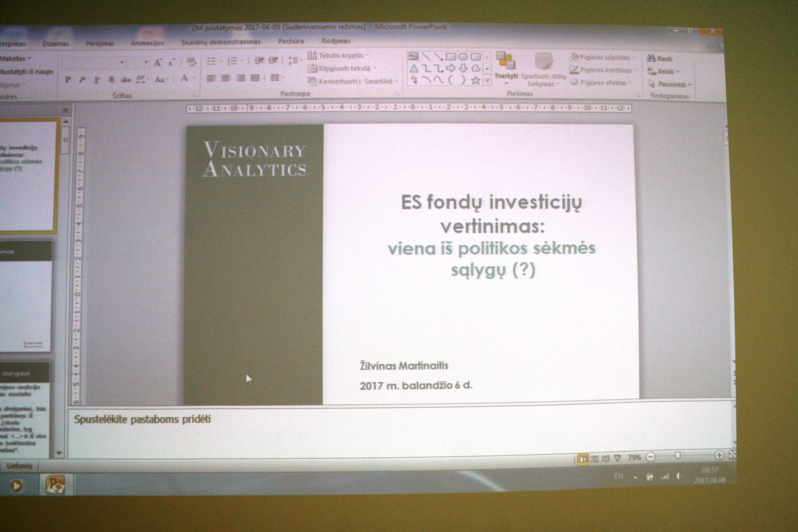Viewport: 798px width, 532px height.
Task: Open the Maketas layout dropdown
Action: pyautogui.click(x=15, y=59)
